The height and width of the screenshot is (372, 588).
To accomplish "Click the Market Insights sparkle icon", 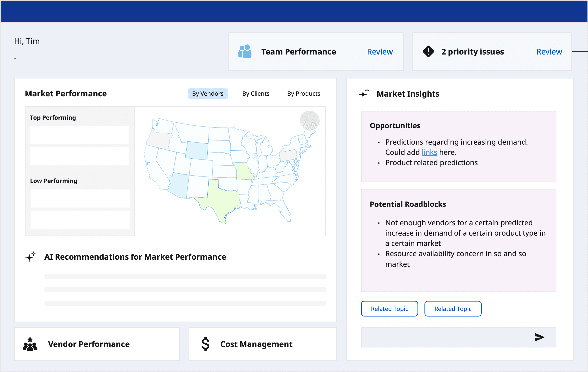I will coord(364,94).
